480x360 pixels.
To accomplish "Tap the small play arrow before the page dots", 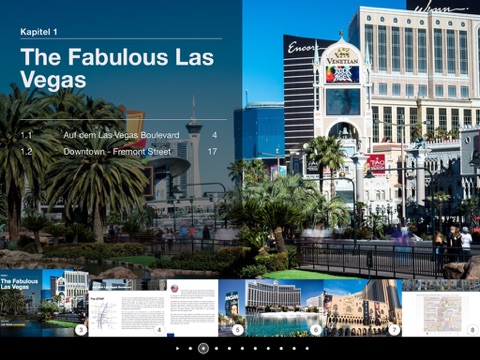I will tap(177, 348).
